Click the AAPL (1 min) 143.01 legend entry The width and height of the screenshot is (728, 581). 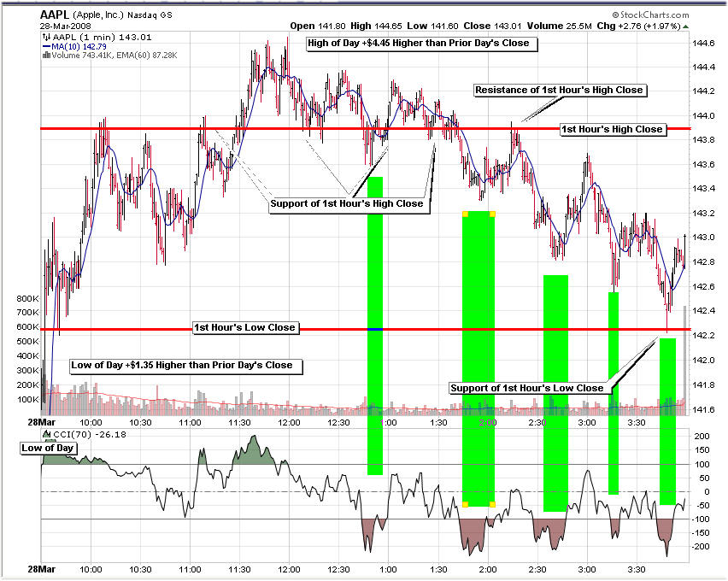point(102,37)
